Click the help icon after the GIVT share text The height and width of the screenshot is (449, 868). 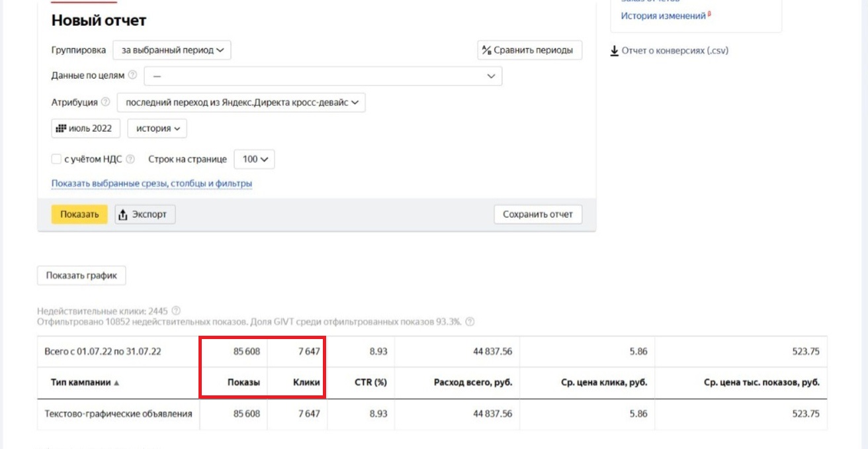(469, 322)
